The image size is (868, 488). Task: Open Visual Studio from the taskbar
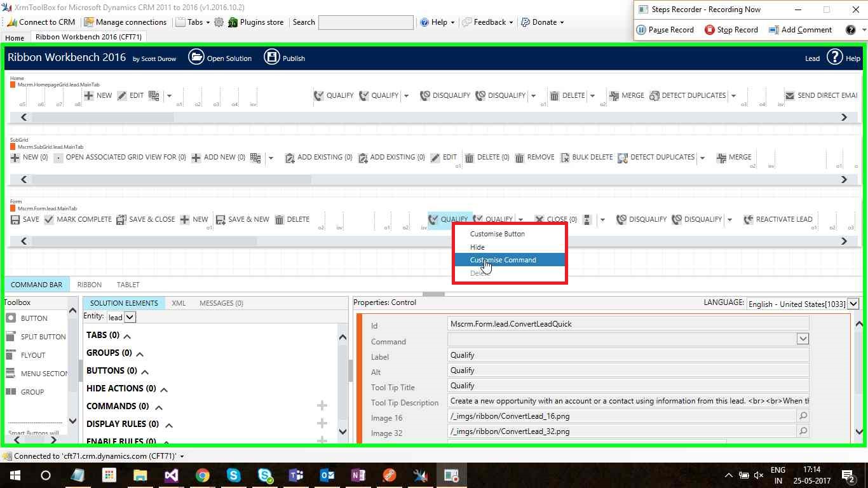(171, 475)
